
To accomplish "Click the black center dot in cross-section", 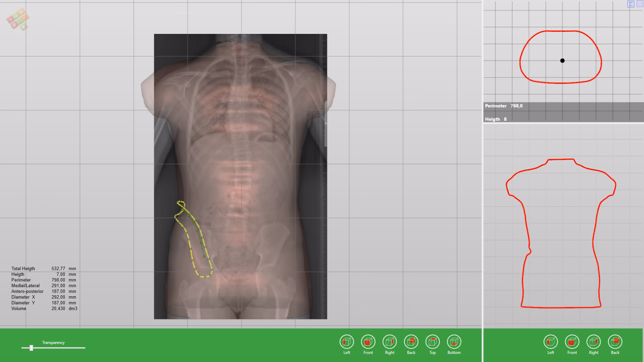I will tap(562, 61).
